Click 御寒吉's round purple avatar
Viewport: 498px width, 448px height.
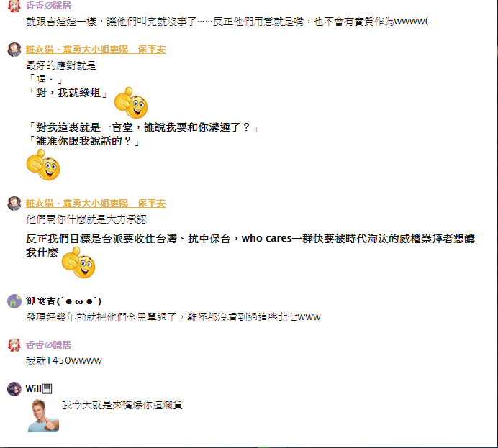[14, 301]
